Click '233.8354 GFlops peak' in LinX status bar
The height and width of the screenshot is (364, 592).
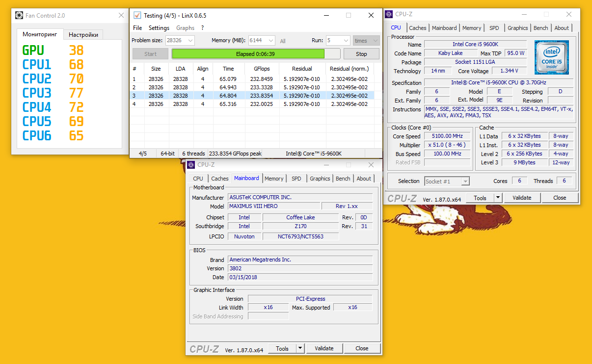235,154
